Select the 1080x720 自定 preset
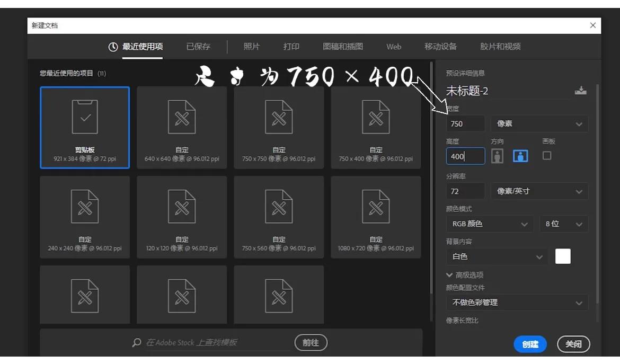 click(376, 216)
